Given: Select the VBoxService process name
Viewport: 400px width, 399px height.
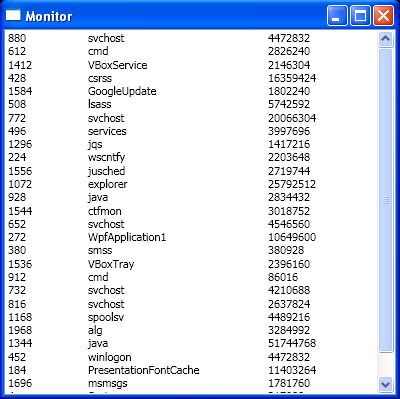Looking at the screenshot, I should click(x=117, y=65).
